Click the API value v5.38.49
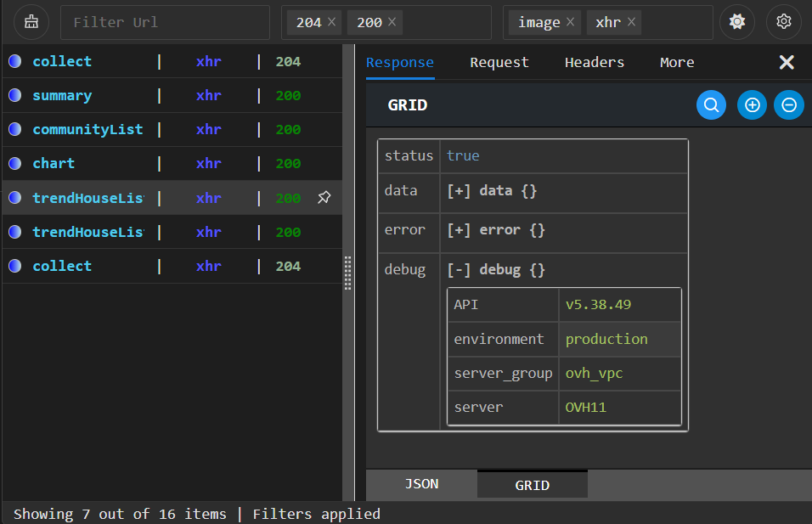 (x=598, y=304)
